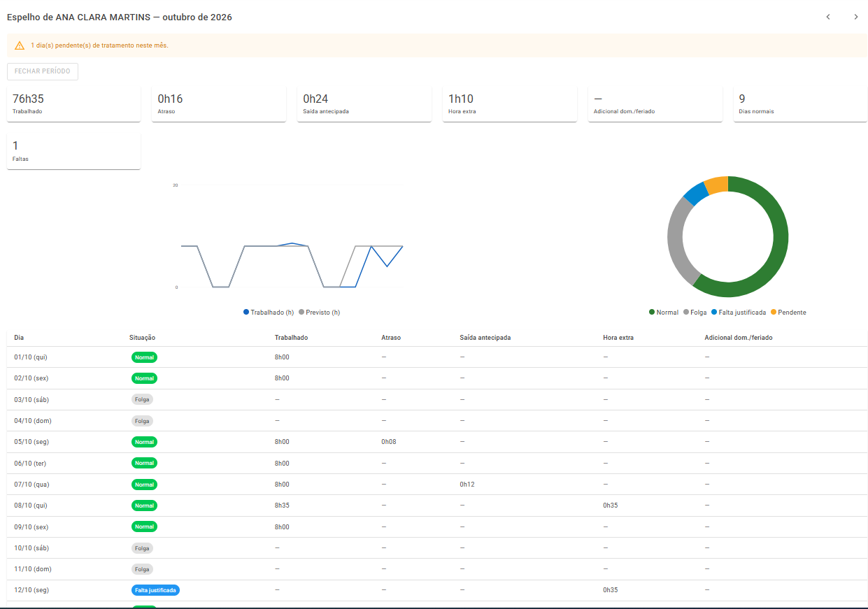Click the Atraso column header in table
The image size is (868, 609).
tap(391, 338)
